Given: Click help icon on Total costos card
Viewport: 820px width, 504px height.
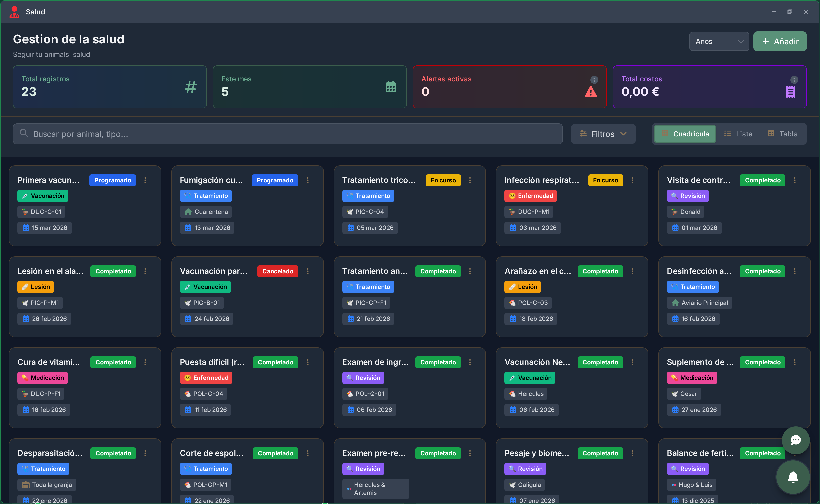Looking at the screenshot, I should pos(794,80).
